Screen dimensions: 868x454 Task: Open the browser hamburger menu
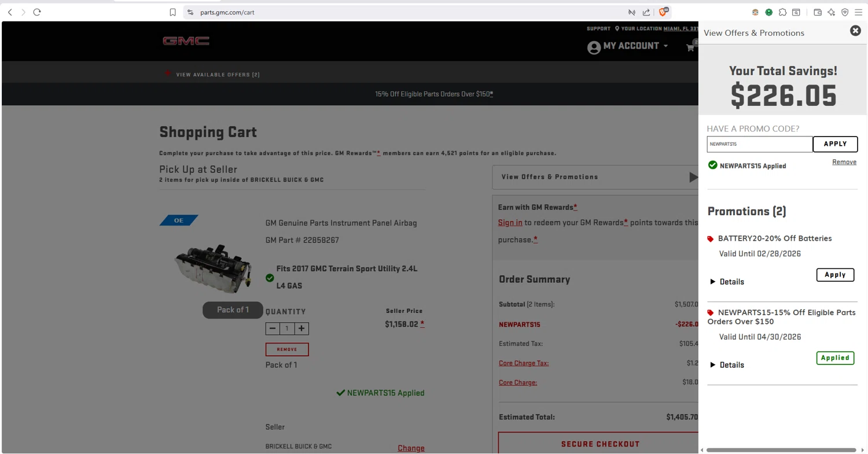pos(859,12)
